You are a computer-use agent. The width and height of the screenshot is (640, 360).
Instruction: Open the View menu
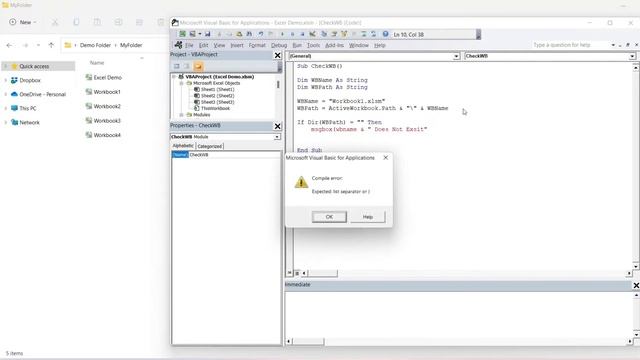[219, 45]
